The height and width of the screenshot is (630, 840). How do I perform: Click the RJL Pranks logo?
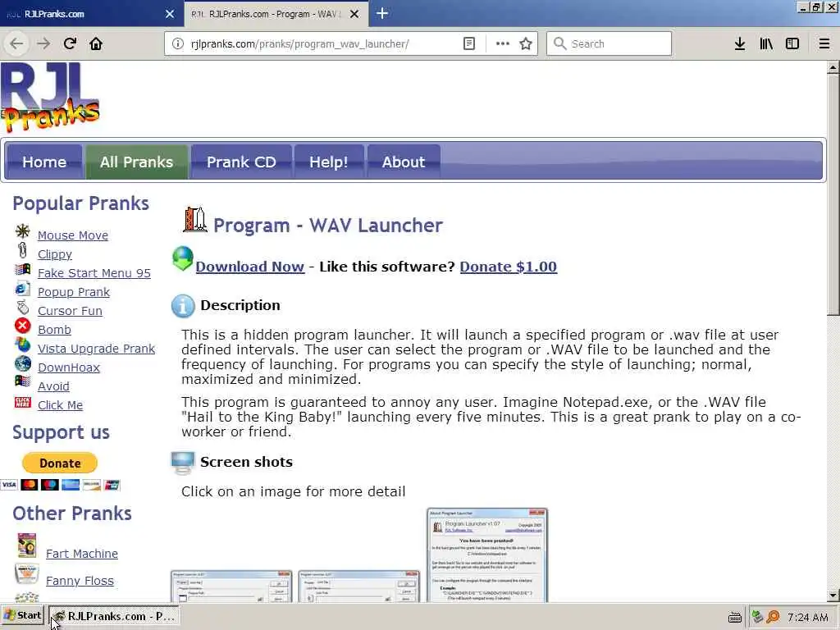(x=50, y=97)
